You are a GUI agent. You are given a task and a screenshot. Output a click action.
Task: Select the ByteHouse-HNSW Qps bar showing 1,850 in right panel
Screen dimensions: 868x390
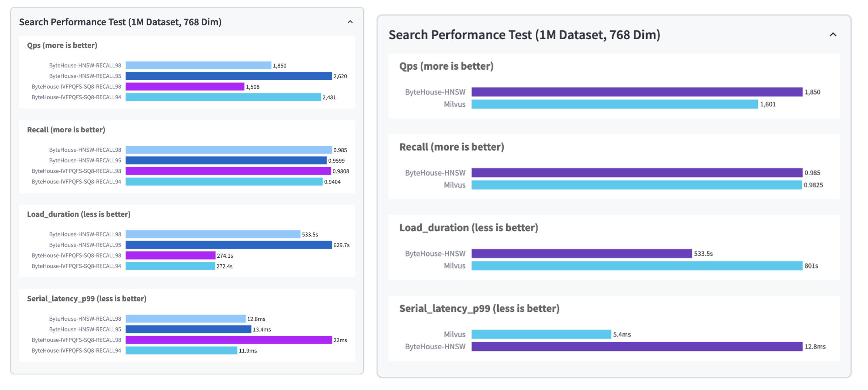(x=637, y=92)
